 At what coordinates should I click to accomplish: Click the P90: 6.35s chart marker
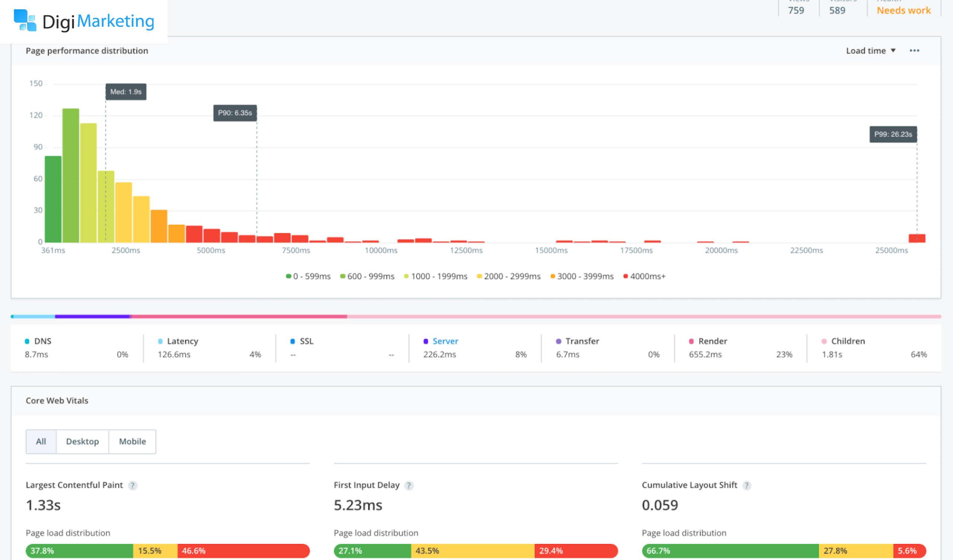point(235,113)
